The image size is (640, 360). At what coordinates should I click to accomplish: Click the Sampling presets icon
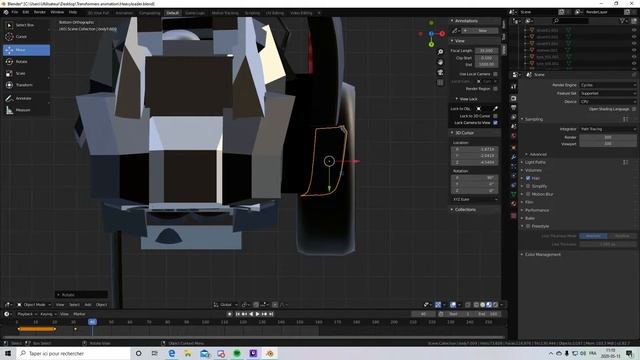pos(625,119)
